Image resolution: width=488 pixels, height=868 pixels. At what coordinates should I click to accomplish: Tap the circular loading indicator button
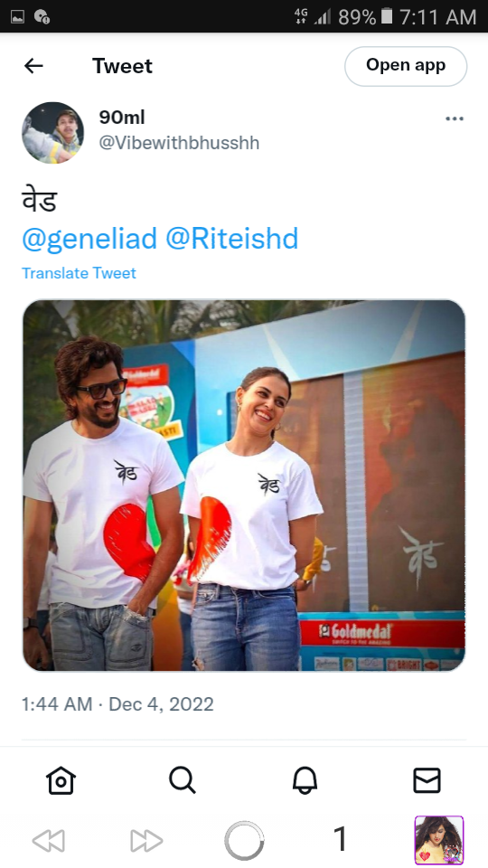coord(244,841)
